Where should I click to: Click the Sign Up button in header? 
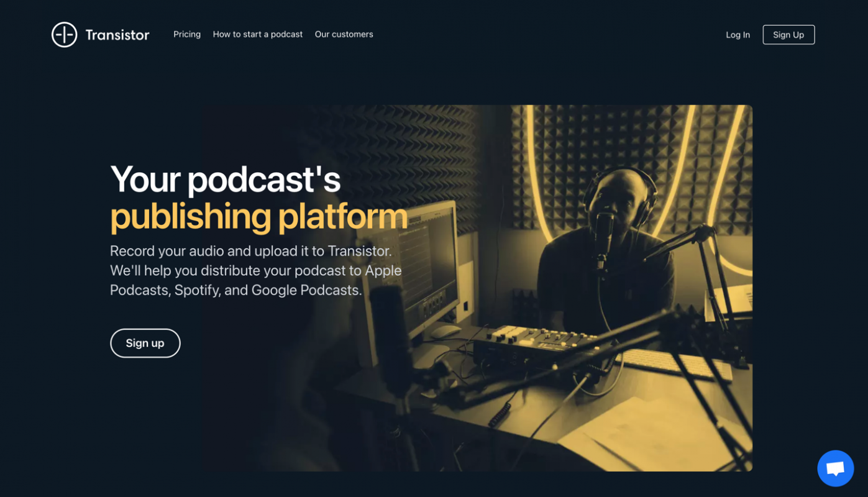[x=788, y=35]
